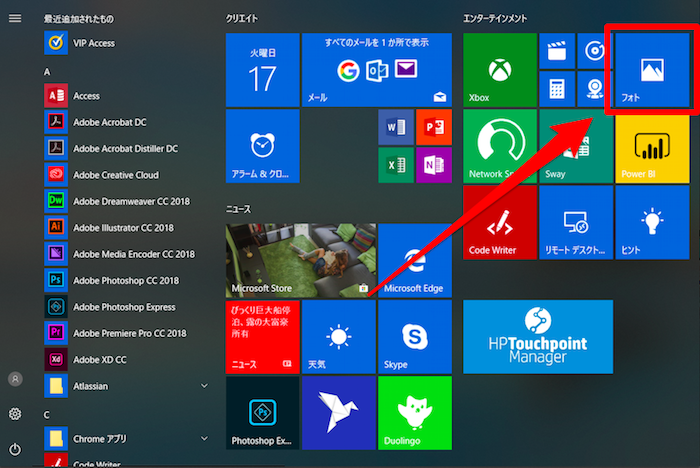The image size is (700, 468).
Task: Open Settings gear icon
Action: [15, 414]
